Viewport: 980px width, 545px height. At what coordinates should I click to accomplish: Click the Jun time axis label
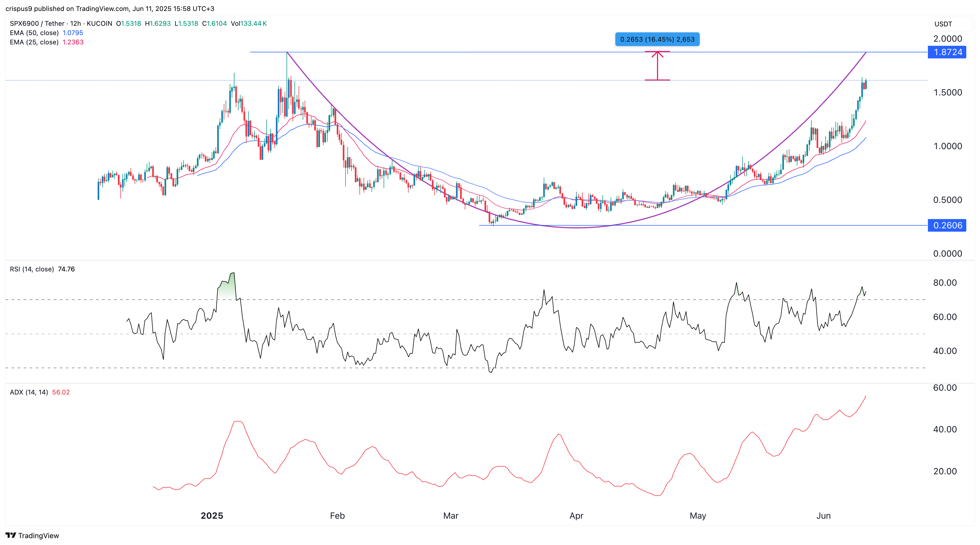pyautogui.click(x=823, y=516)
